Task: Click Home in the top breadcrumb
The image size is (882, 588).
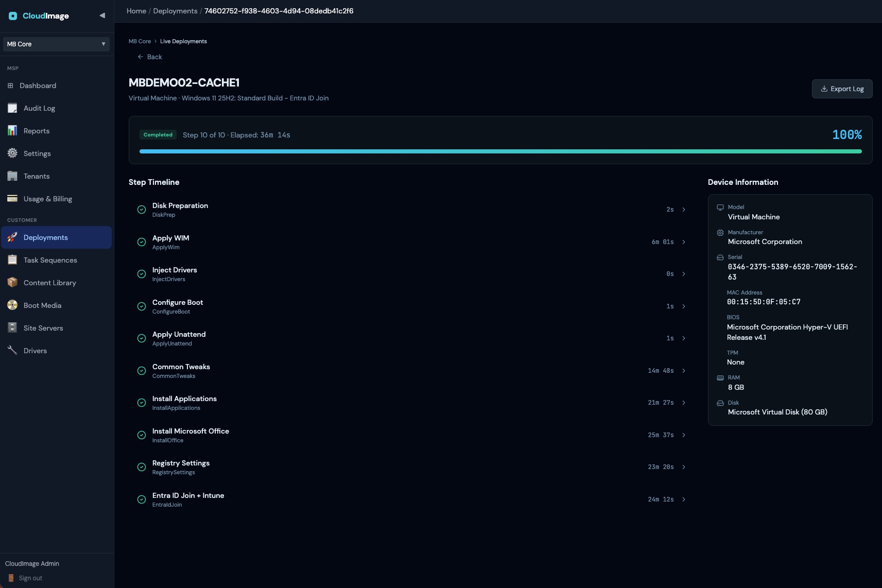Action: [x=136, y=11]
